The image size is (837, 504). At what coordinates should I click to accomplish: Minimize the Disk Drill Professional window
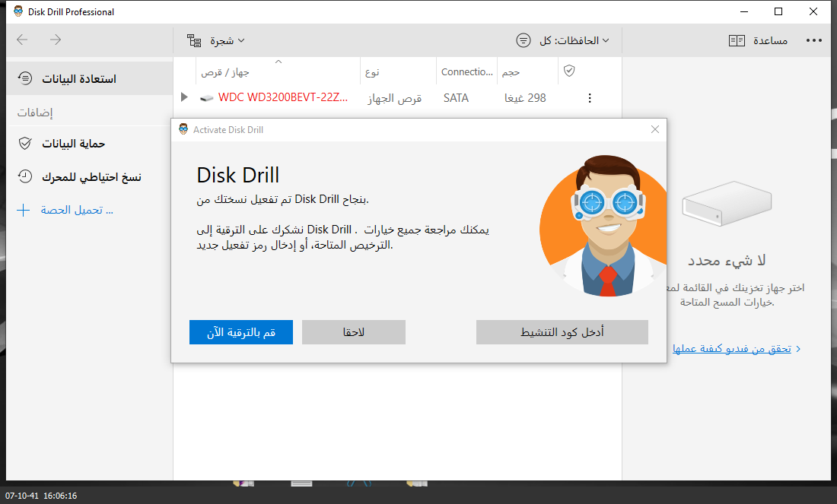click(x=744, y=11)
